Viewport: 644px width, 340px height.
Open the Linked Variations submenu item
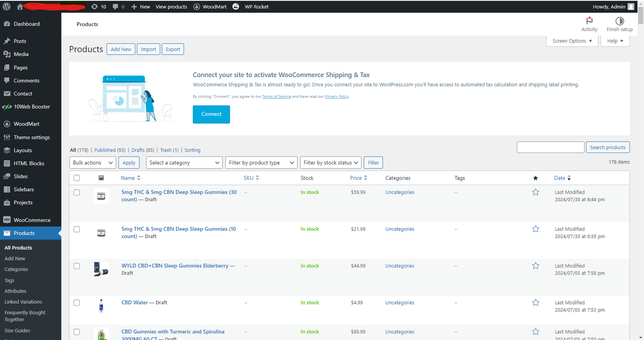(23, 302)
